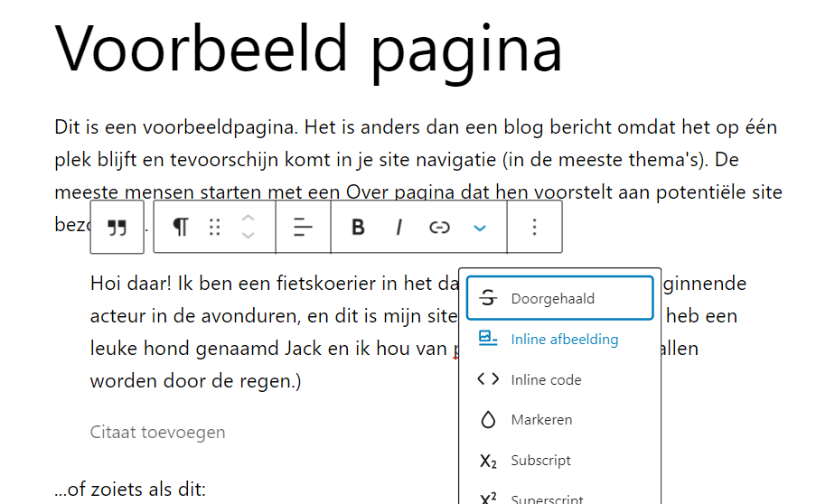Toggle bold formatting
835x504 pixels.
pos(358,227)
